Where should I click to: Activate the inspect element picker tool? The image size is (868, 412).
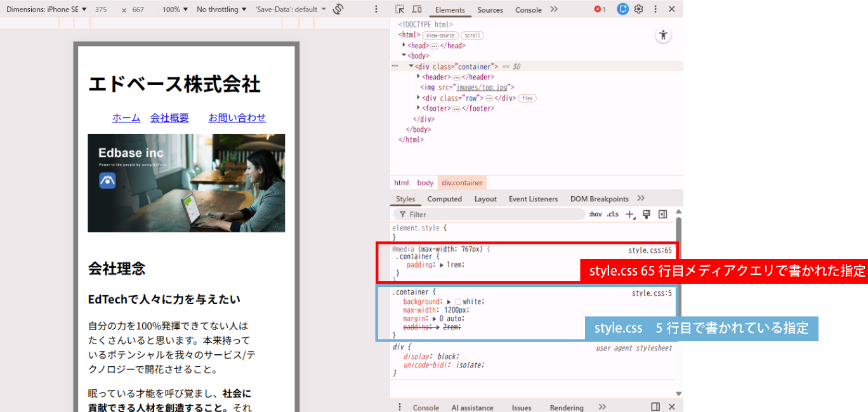(x=400, y=10)
